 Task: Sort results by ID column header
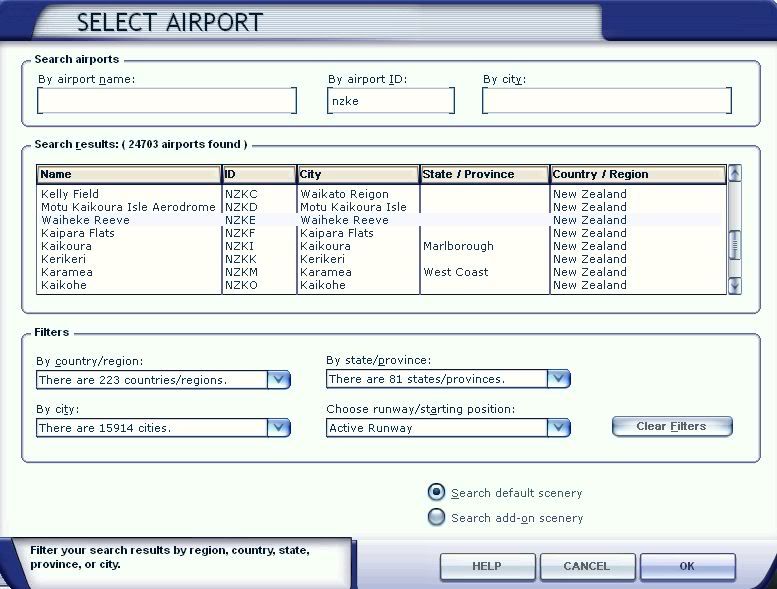pyautogui.click(x=258, y=174)
